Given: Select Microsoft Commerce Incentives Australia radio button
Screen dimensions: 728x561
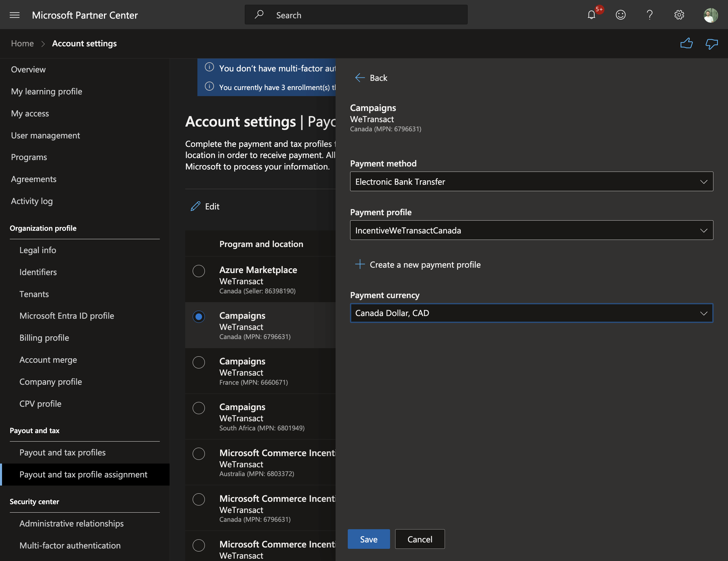Looking at the screenshot, I should tap(199, 453).
